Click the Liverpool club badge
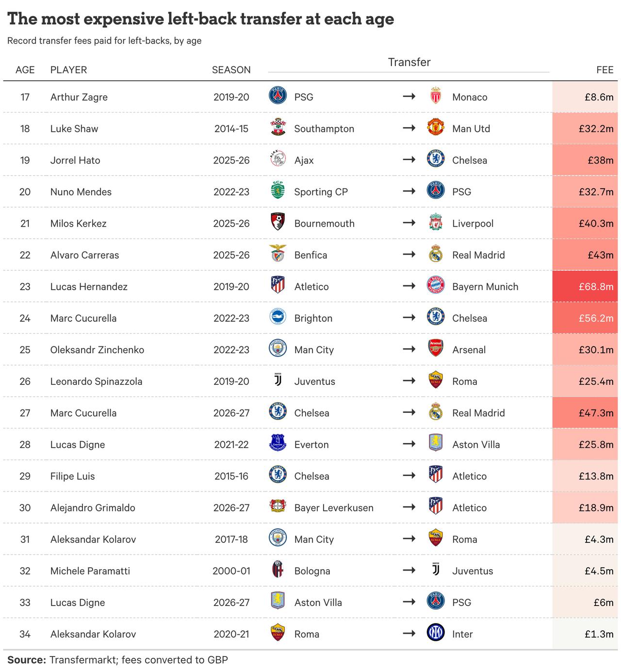 click(436, 223)
